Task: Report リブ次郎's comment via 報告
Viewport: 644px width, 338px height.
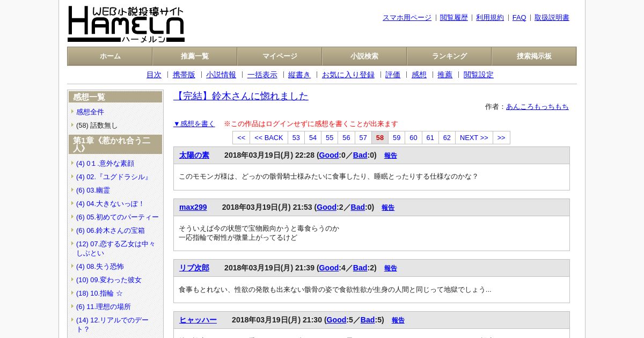Action: [391, 268]
